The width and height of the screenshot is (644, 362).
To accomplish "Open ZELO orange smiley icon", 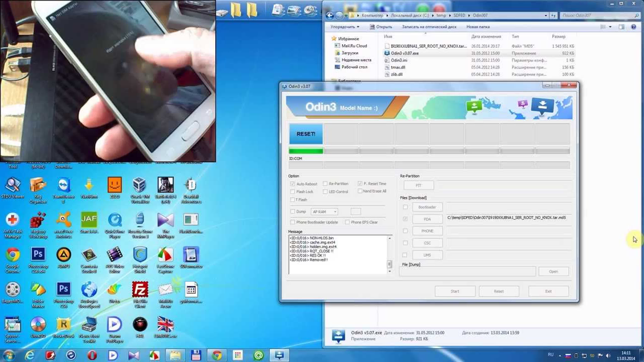I will [x=115, y=188].
